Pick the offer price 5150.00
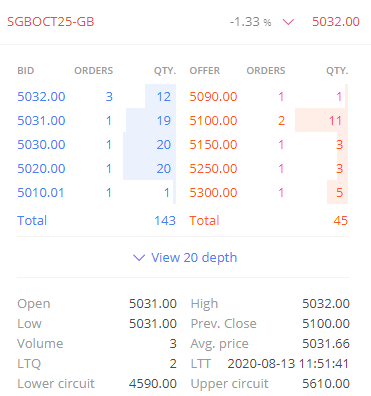Image resolution: width=371 pixels, height=396 pixels. pyautogui.click(x=213, y=145)
